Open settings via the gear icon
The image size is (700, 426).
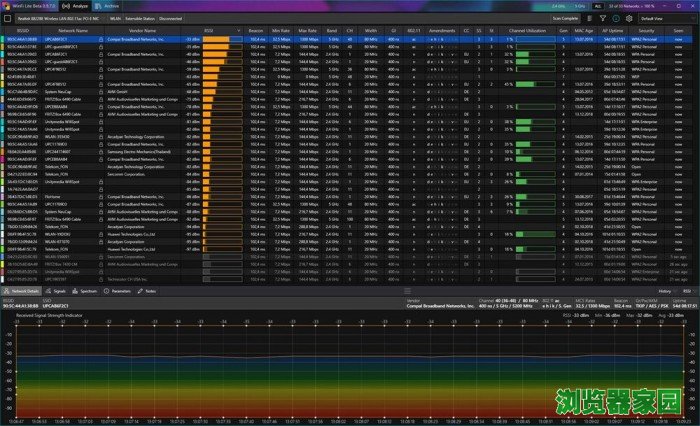click(628, 18)
